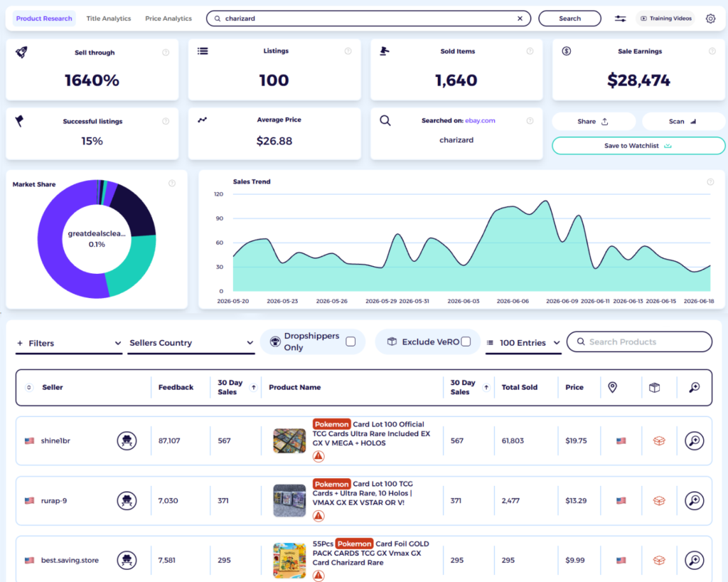Click help icon on Listings card
The height and width of the screenshot is (582, 728).
tap(348, 51)
